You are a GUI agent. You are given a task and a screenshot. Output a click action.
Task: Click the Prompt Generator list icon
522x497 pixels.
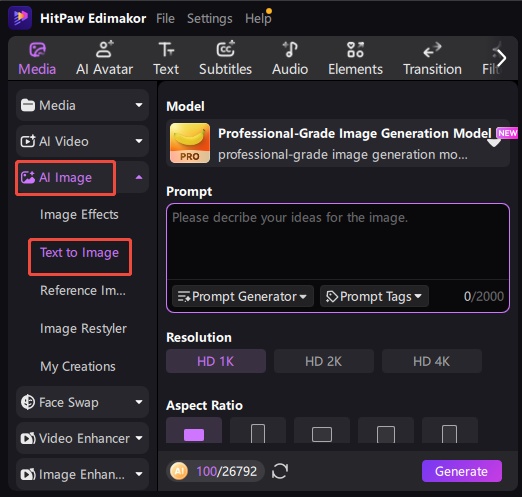pos(184,296)
